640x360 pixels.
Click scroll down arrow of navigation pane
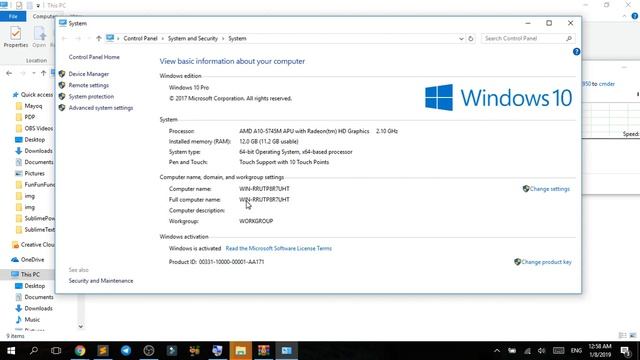80,327
